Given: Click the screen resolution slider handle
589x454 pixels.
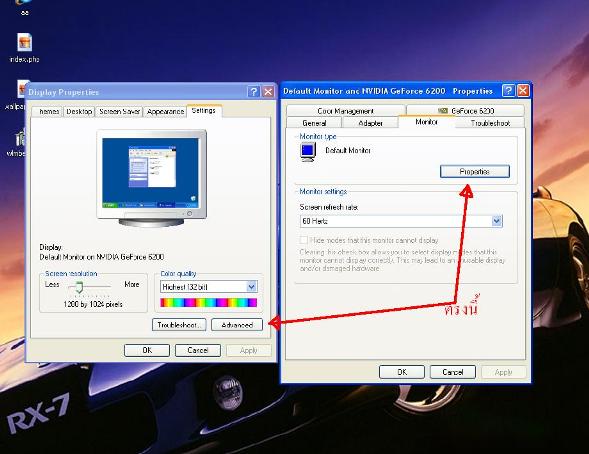Looking at the screenshot, I should 79,287.
